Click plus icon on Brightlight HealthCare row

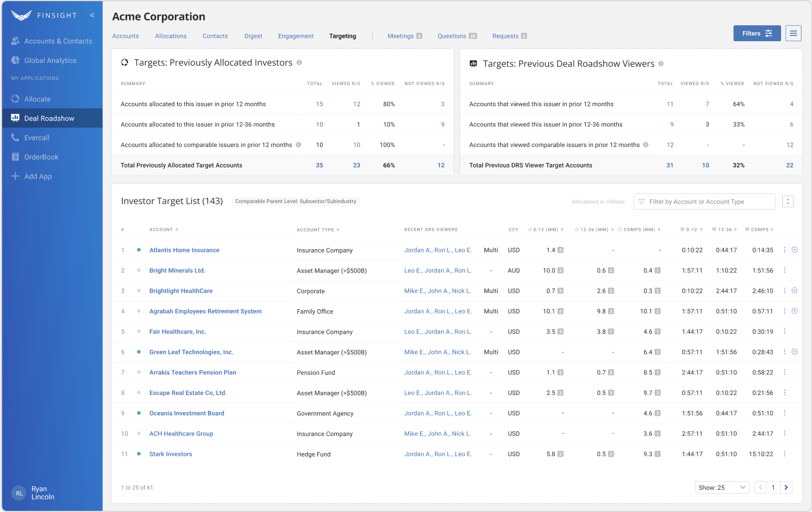coord(794,290)
